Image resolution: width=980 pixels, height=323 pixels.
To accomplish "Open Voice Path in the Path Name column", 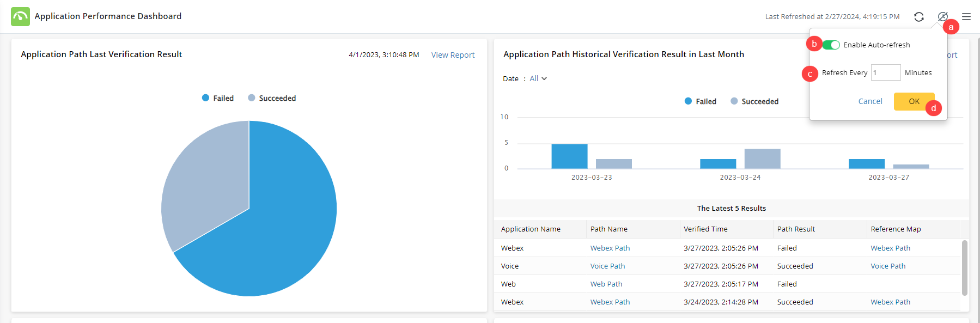I will pos(607,266).
